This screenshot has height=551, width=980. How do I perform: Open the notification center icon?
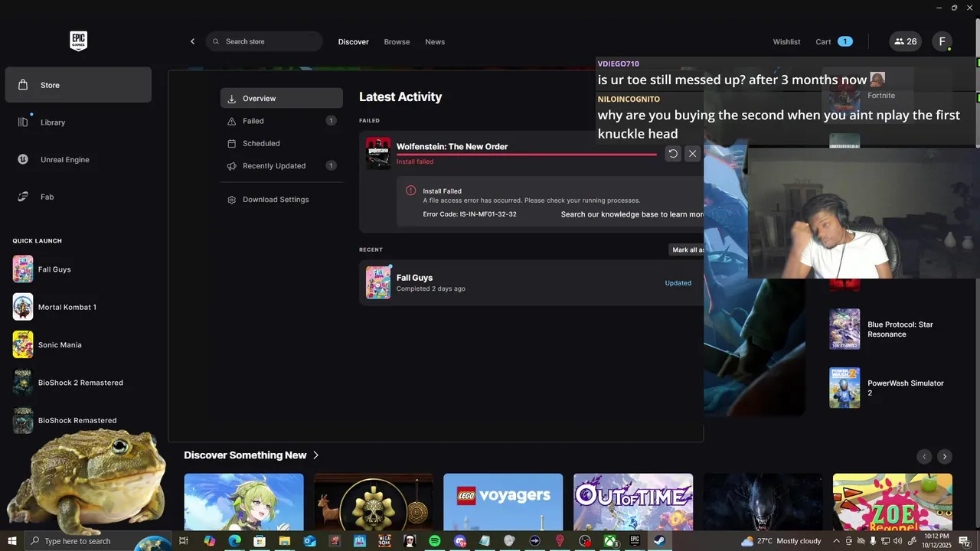(965, 541)
